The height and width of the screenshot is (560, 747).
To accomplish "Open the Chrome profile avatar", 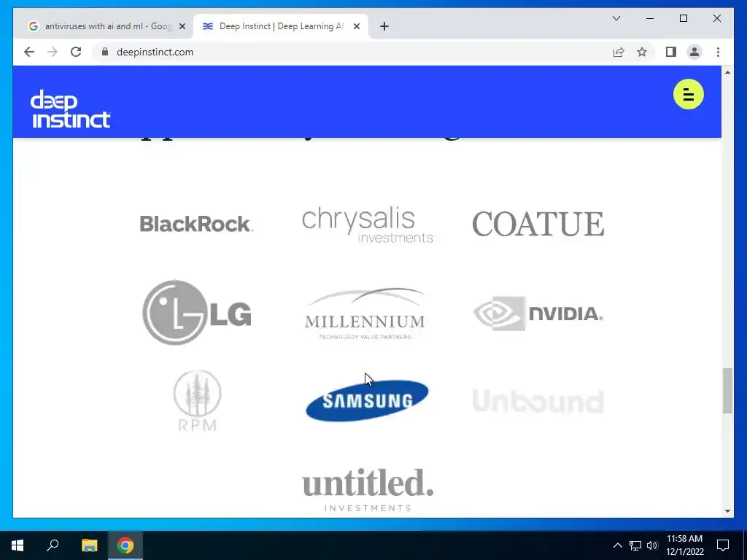I will click(694, 52).
